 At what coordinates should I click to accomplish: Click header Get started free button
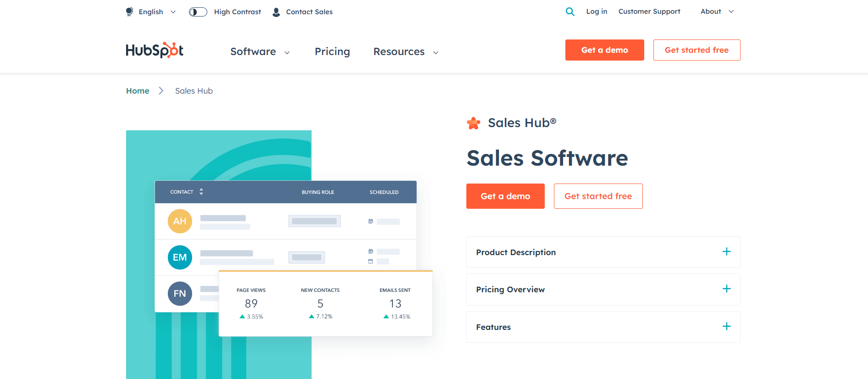coord(697,50)
